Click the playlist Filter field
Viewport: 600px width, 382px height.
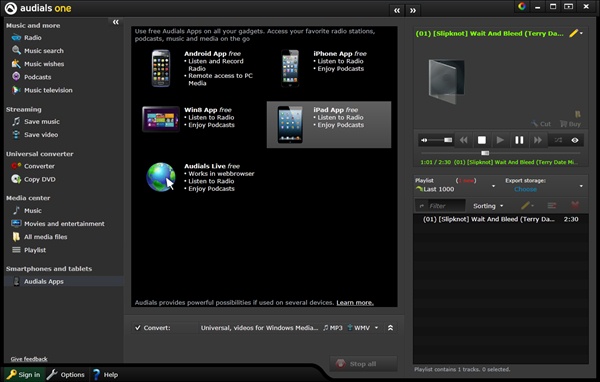pos(440,206)
